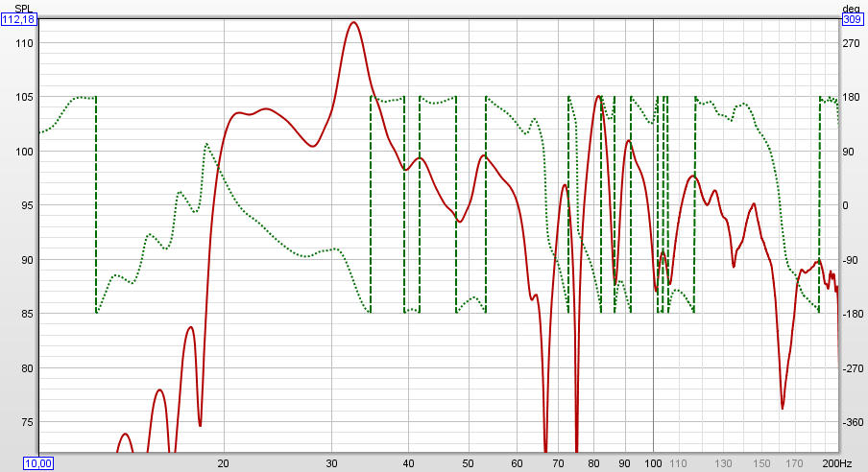Edit the frequency axis start value 10,00
Viewport: 868px width, 472px height.
coord(38,463)
